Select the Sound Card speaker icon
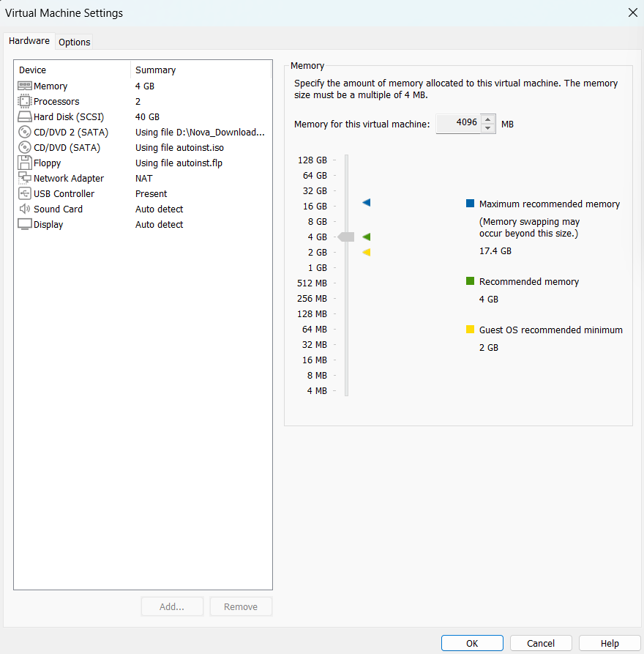 pos(25,209)
